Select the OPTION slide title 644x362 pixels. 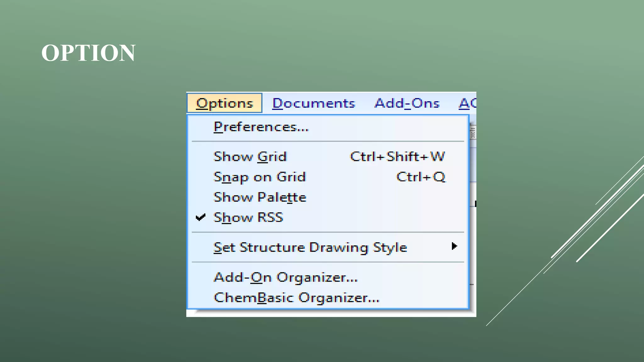88,53
